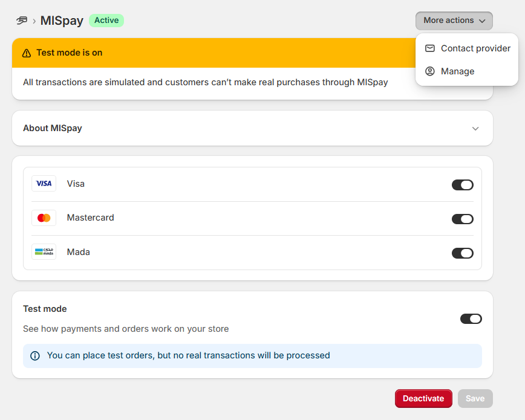Click "See how payments and orders work" text
The width and height of the screenshot is (525, 420).
coord(126,329)
